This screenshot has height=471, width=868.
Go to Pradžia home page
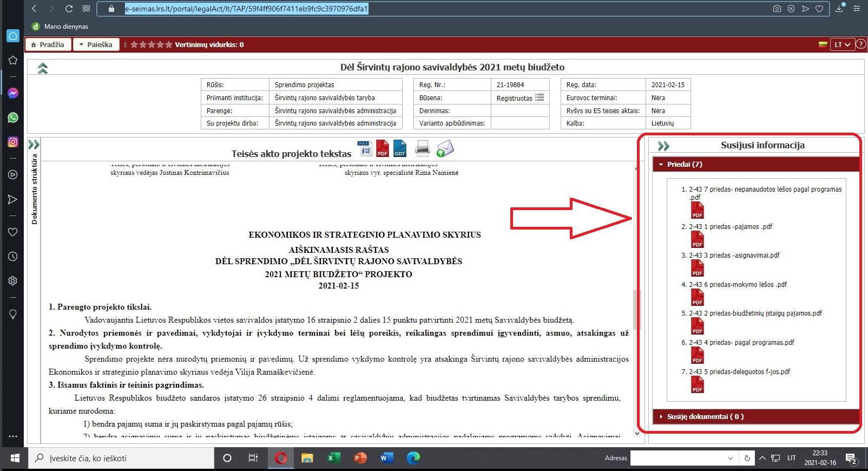click(x=48, y=44)
